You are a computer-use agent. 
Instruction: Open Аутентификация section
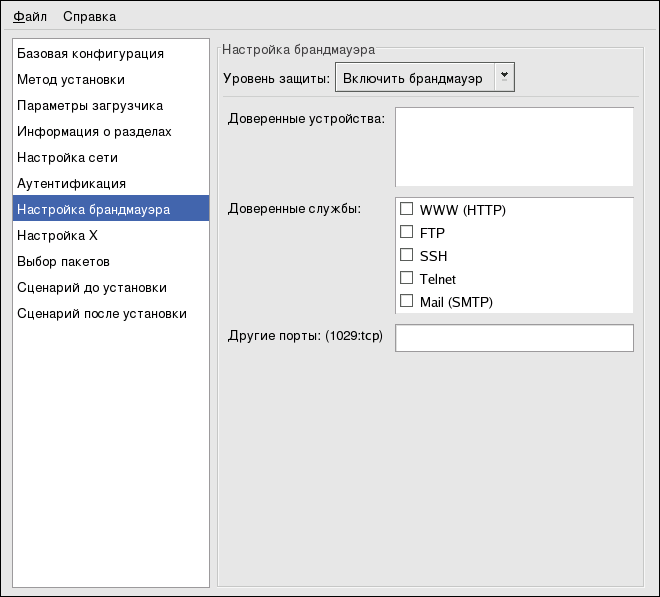pos(71,183)
